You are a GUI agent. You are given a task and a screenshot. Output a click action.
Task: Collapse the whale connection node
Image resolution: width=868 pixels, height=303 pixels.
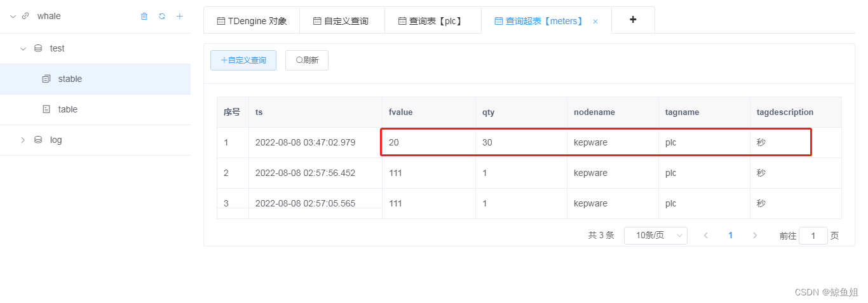[13, 17]
